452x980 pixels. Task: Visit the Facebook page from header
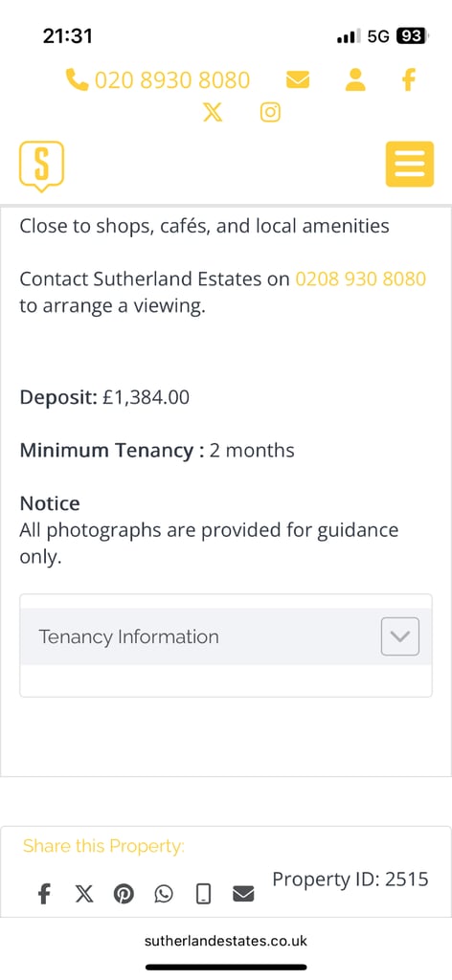[408, 80]
